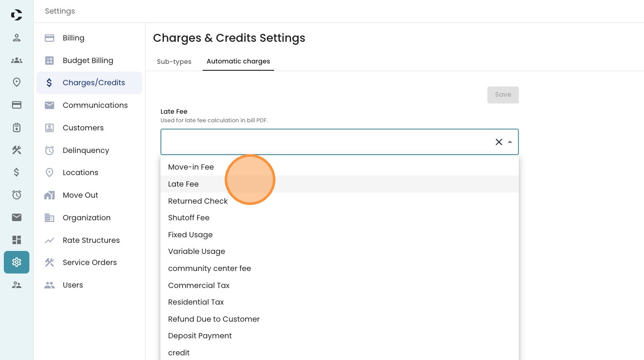This screenshot has height=360, width=644.
Task: Go to Rate Structures settings
Action: (x=91, y=240)
